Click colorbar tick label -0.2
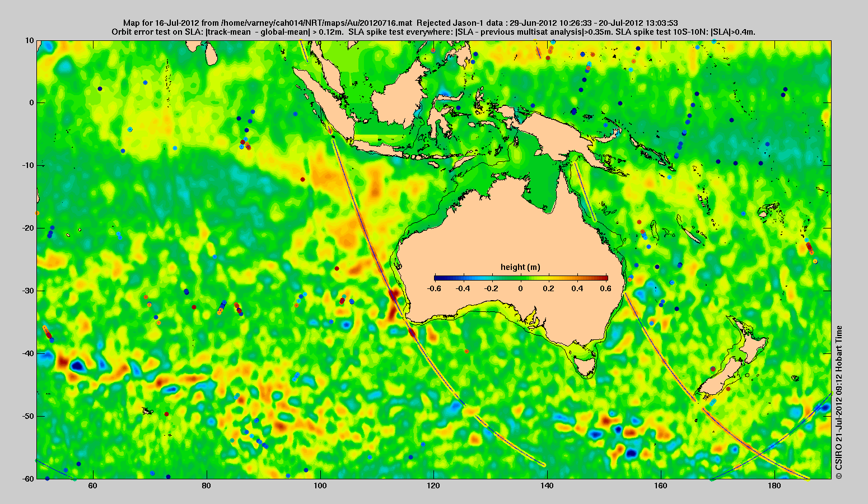Image resolution: width=868 pixels, height=504 pixels. [491, 288]
